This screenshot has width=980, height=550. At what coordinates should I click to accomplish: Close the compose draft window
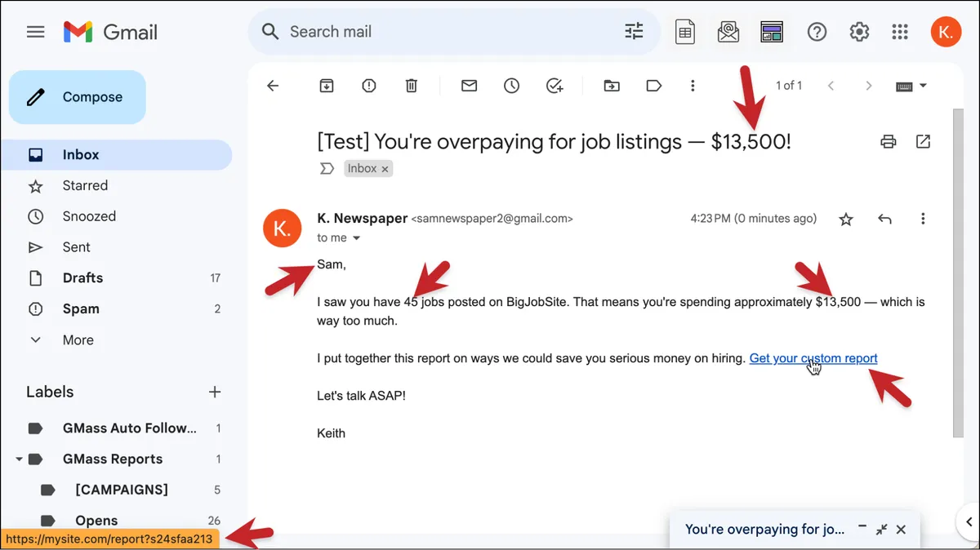coord(901,530)
